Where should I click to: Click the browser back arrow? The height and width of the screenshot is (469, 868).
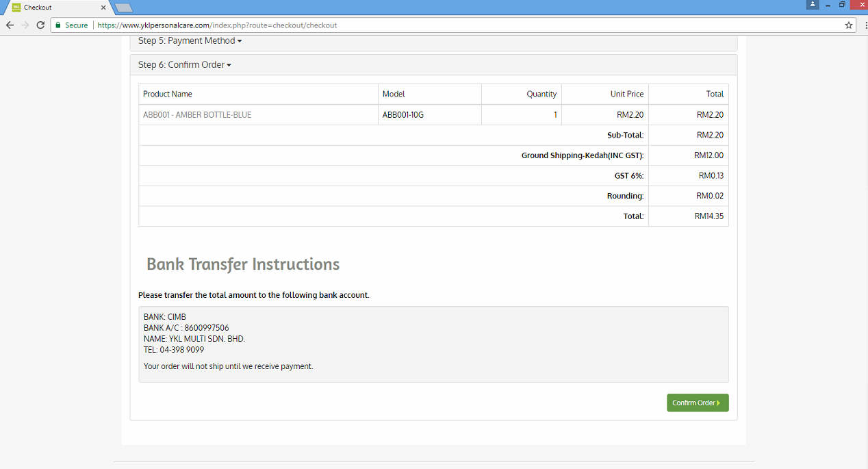(10, 25)
